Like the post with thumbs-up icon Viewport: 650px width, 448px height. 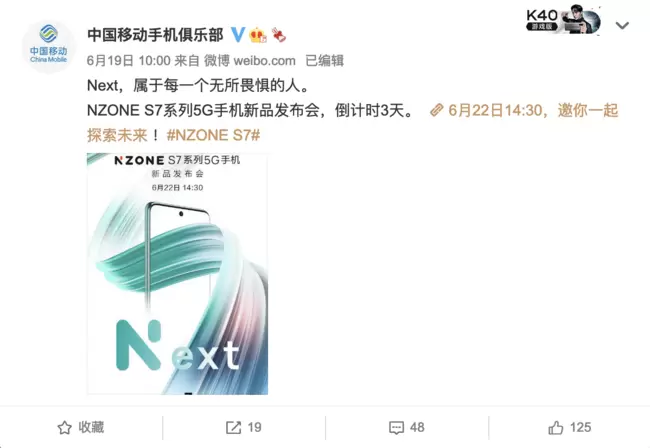point(556,427)
